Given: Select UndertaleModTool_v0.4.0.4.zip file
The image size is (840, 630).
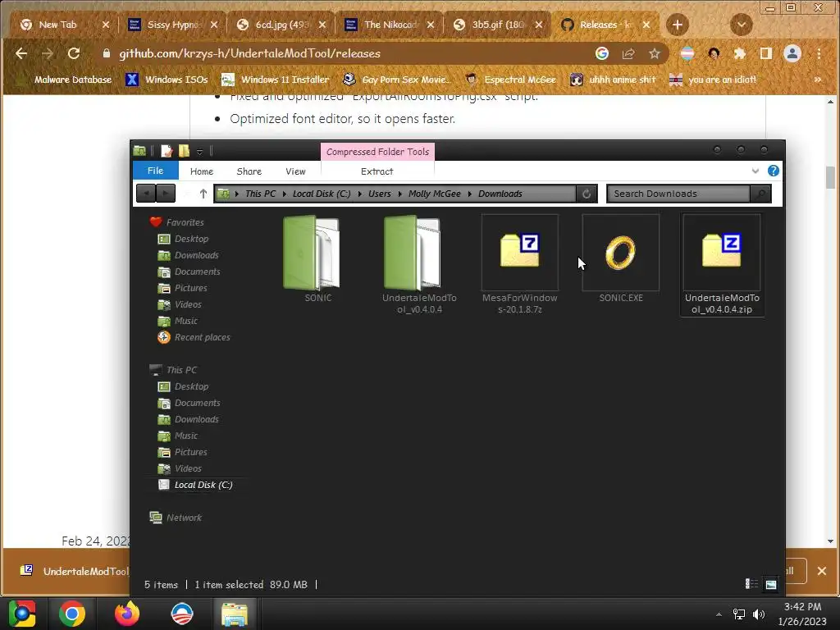Looking at the screenshot, I should (x=722, y=264).
